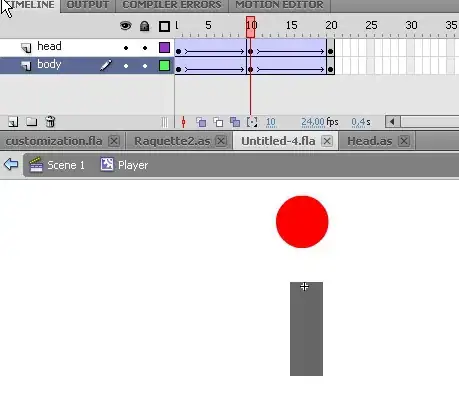Create a new layer with the New Layer icon

13,122
